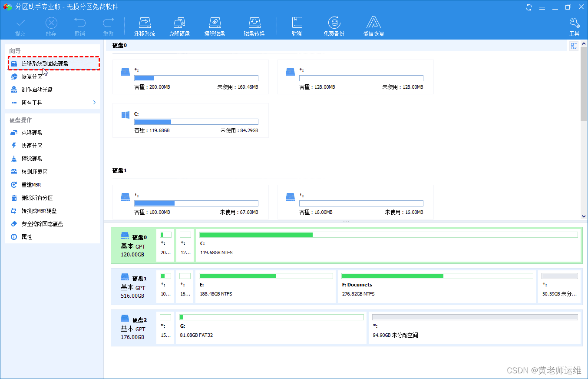Image resolution: width=588 pixels, height=379 pixels.
Task: Select the small 10... partition block on 硬盘1 map
Action: 165,287
